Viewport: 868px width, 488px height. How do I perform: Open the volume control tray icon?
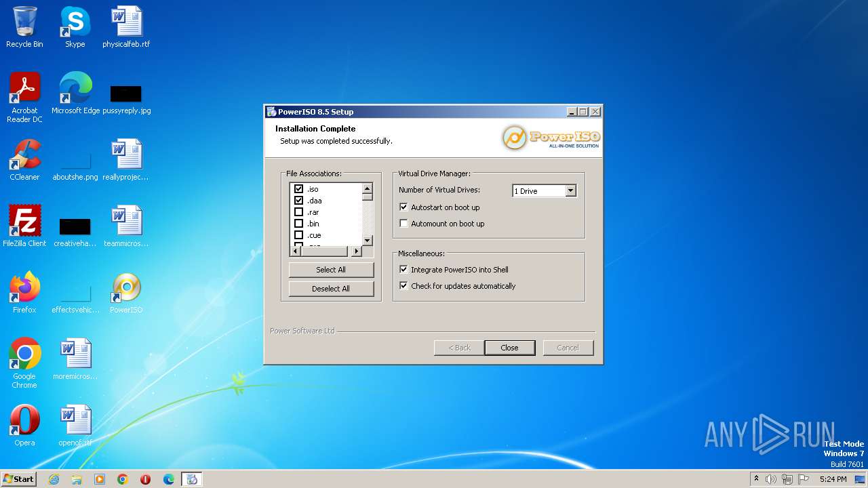771,479
